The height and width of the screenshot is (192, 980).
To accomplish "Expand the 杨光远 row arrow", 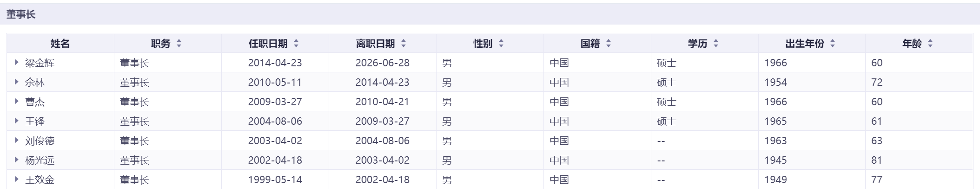I will pyautogui.click(x=17, y=160).
